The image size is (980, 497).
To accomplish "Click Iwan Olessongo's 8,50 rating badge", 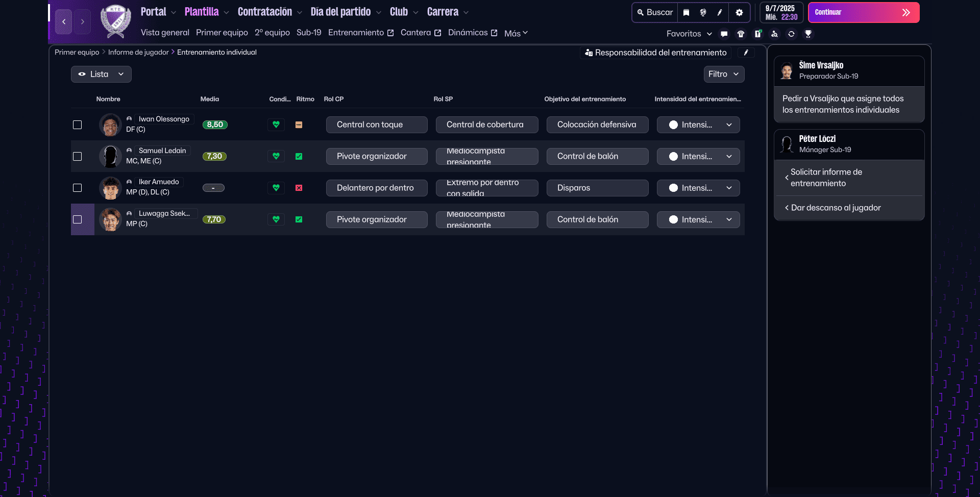I will (215, 125).
